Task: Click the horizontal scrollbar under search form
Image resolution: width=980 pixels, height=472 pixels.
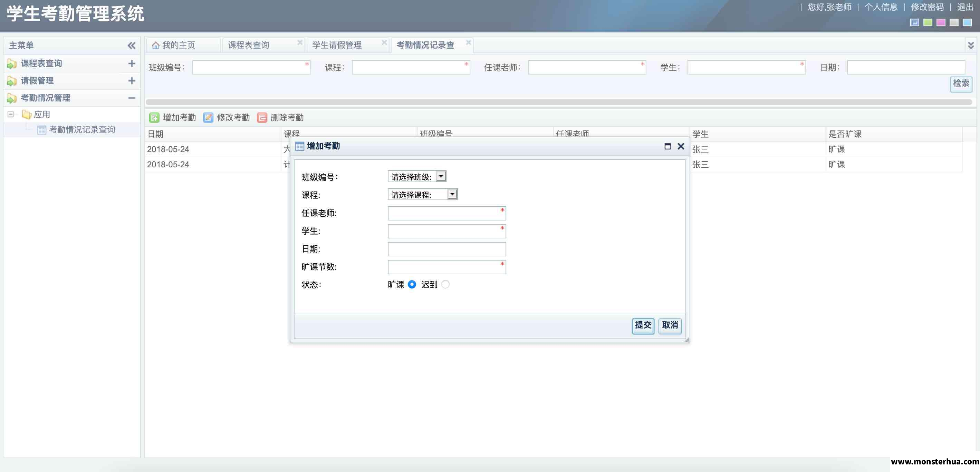Action: pos(559,102)
